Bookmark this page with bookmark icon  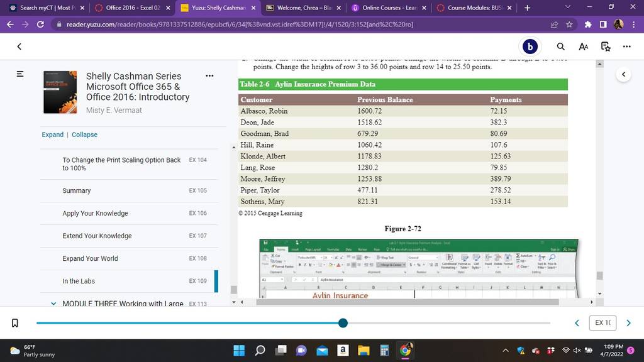[15, 323]
